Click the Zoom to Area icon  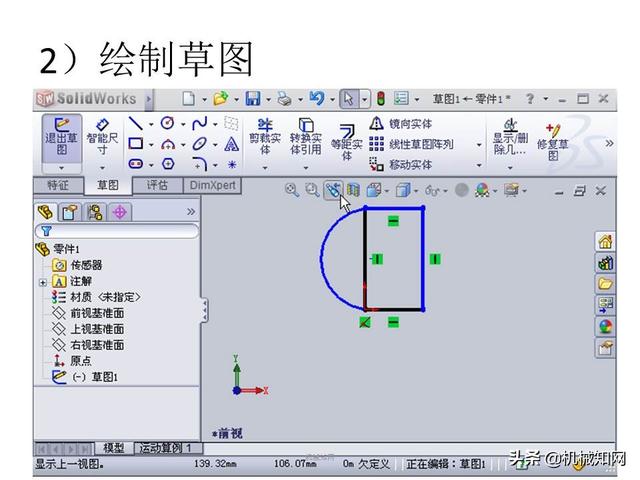312,190
